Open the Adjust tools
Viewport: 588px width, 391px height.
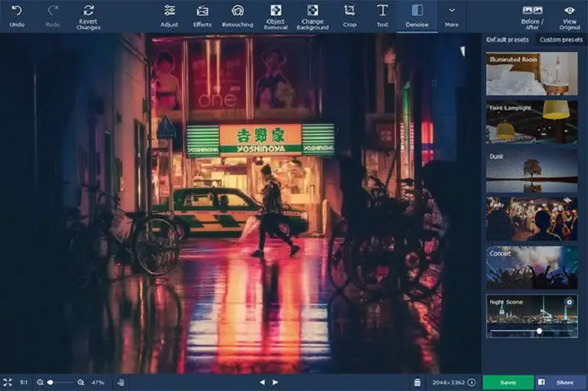(x=169, y=16)
